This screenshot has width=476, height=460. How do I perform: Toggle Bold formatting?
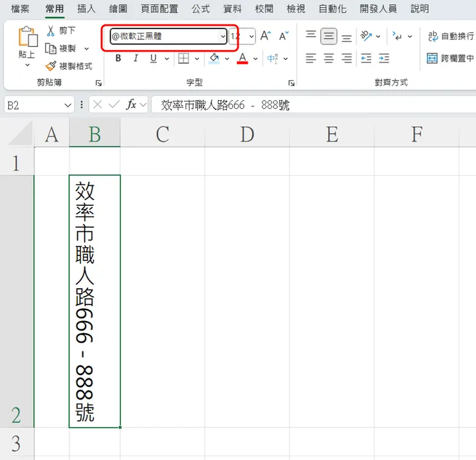[118, 58]
